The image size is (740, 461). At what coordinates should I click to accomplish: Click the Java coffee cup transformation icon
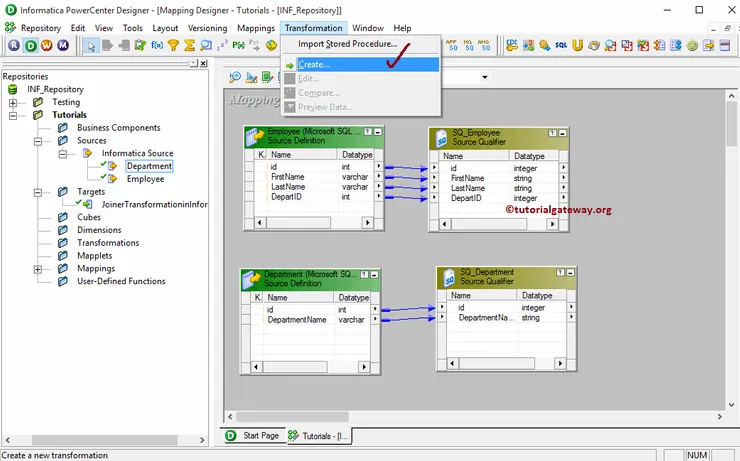pos(594,45)
